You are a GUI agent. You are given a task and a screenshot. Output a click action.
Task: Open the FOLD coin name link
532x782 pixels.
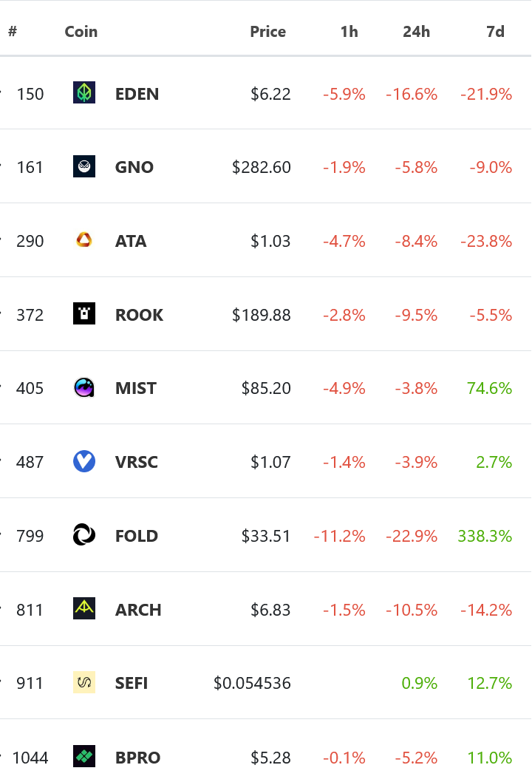pyautogui.click(x=137, y=536)
